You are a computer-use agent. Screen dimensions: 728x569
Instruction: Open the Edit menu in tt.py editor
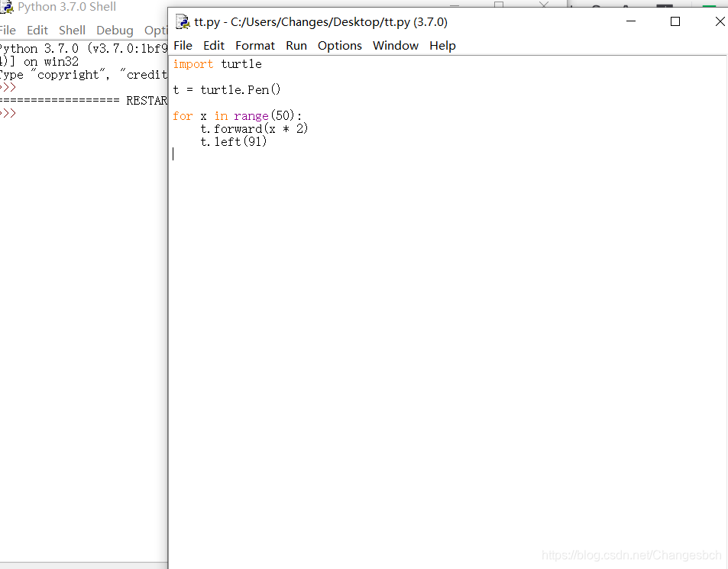tap(214, 46)
